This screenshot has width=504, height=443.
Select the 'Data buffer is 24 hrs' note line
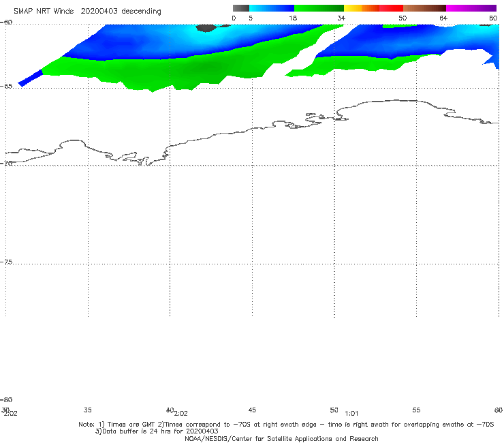click(157, 431)
